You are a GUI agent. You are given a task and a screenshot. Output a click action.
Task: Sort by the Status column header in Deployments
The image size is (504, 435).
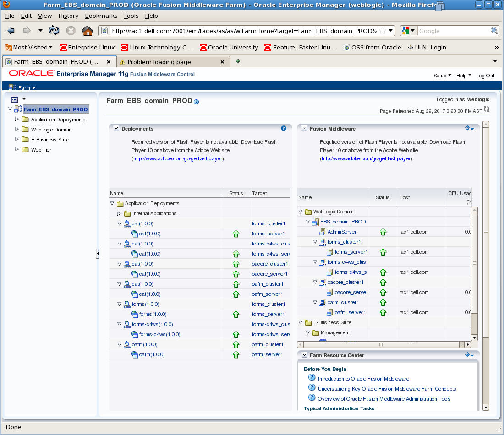[236, 193]
